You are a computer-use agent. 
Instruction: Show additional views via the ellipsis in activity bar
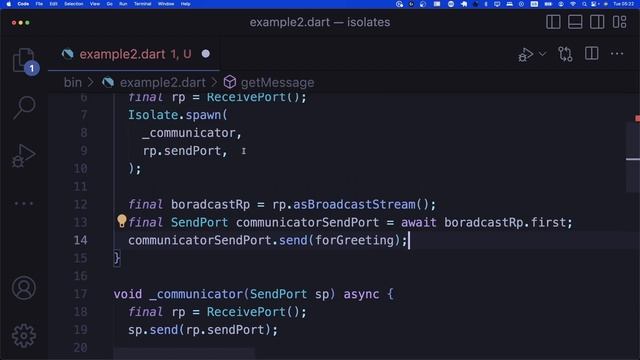tap(24, 203)
